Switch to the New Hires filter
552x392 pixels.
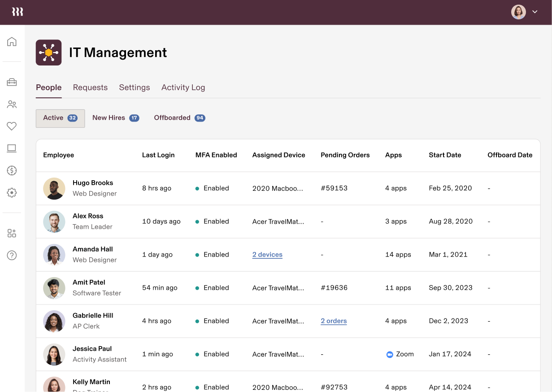(x=115, y=118)
